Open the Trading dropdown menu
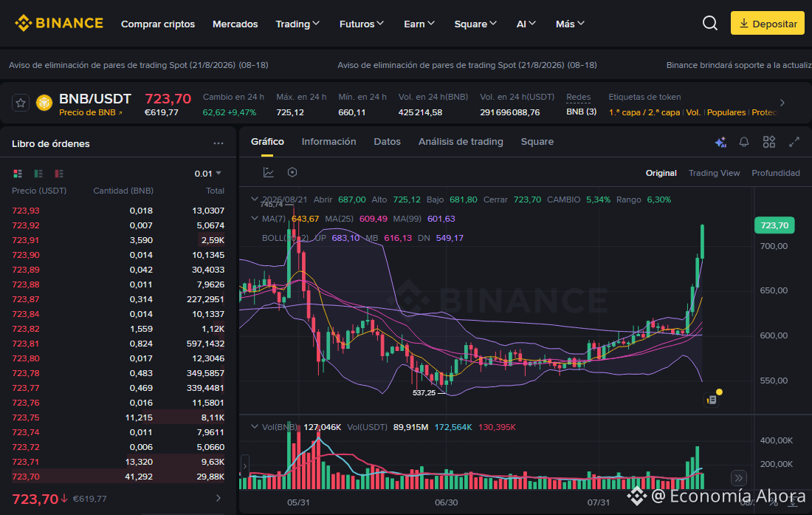 [297, 24]
